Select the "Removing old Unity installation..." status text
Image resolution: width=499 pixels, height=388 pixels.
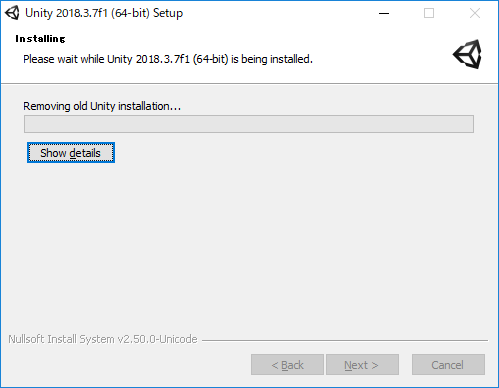tap(102, 106)
